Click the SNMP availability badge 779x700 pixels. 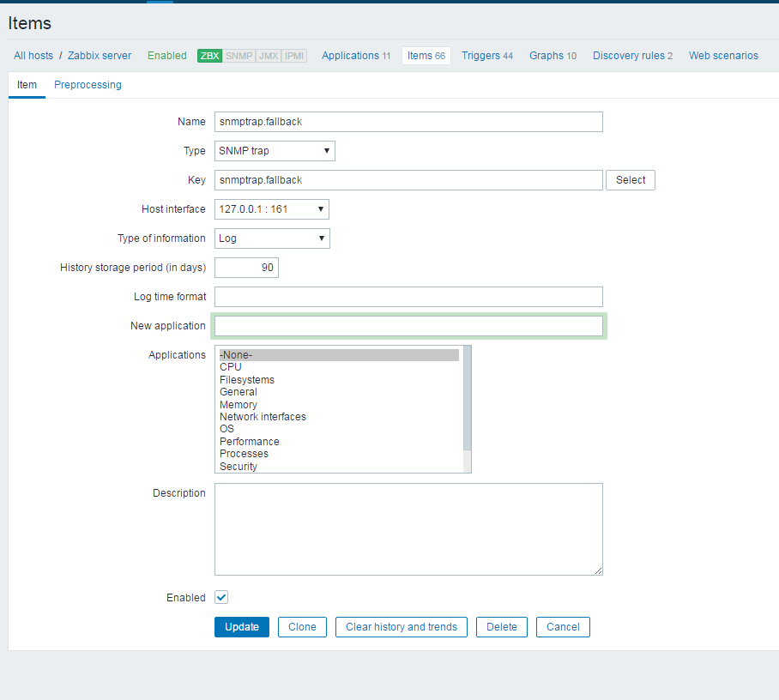click(239, 56)
